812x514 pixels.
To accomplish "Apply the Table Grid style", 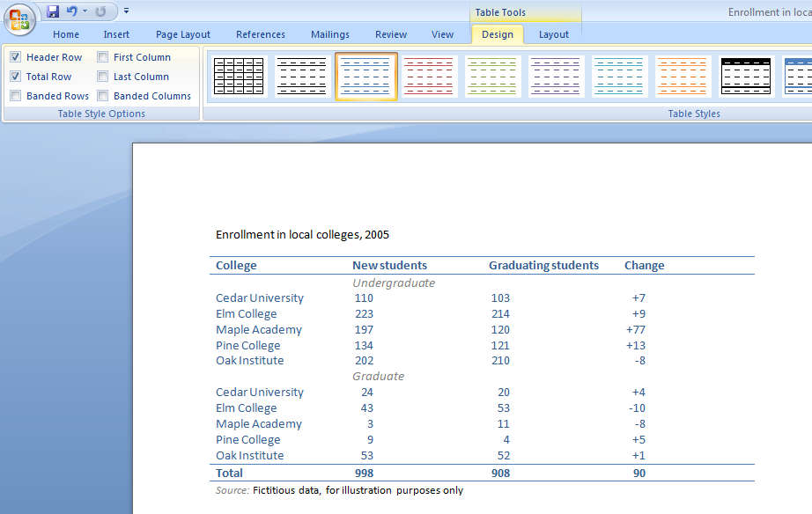I will click(238, 77).
